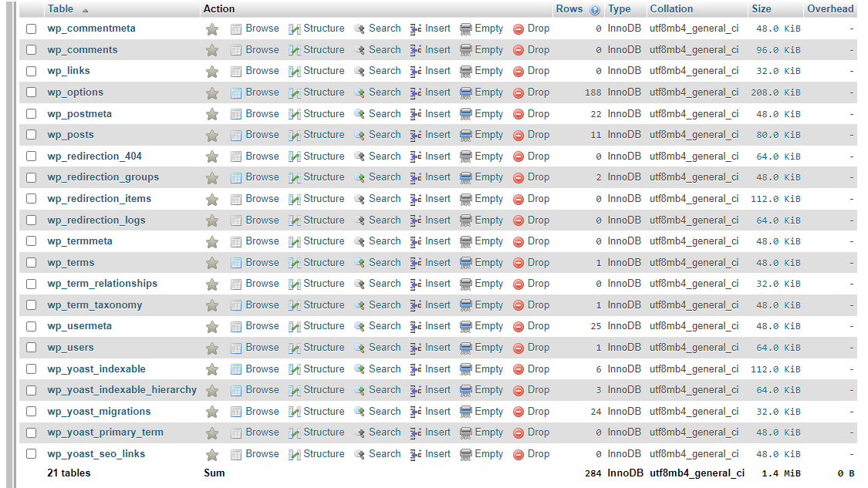
Task: Click Drop text for wp_yoast_seo_links
Action: pos(539,454)
